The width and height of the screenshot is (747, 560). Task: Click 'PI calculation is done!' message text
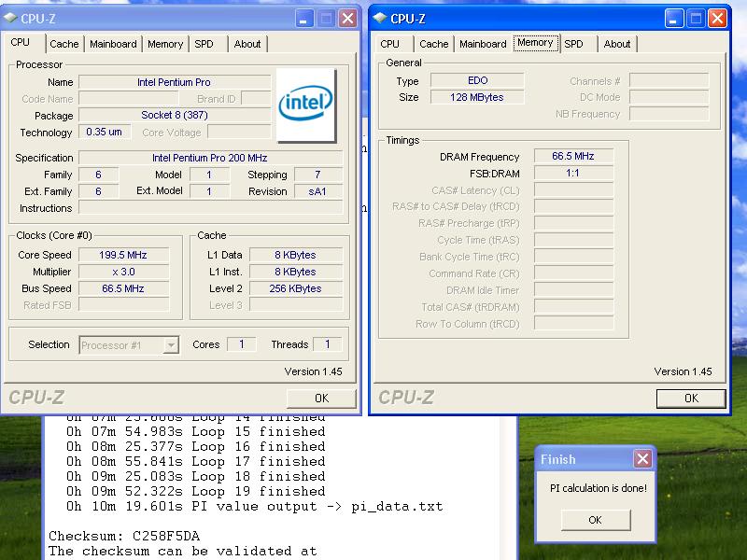coord(599,488)
